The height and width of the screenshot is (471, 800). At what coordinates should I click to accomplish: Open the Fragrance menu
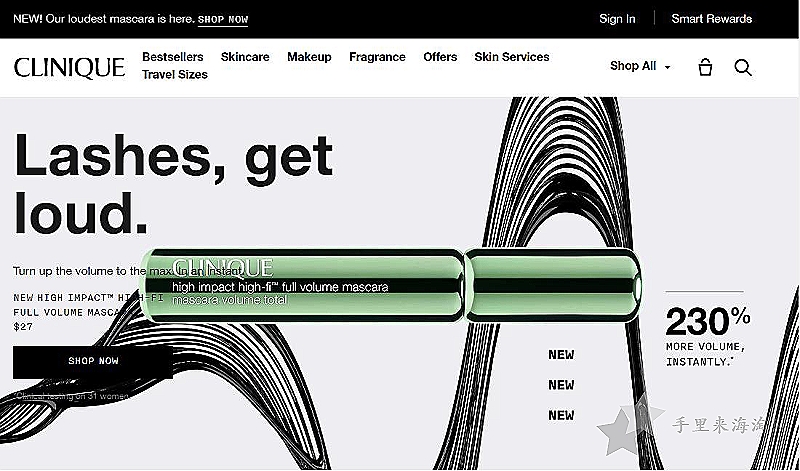(x=377, y=57)
